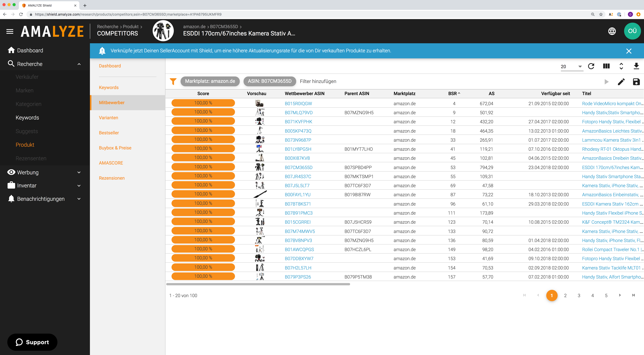Click the browser address bar URL
644x355 pixels.
128,14
